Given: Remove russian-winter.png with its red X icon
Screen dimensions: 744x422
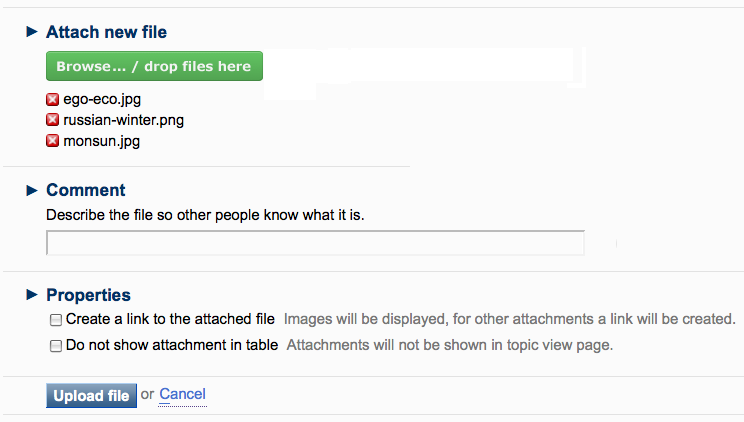Looking at the screenshot, I should click(x=53, y=120).
